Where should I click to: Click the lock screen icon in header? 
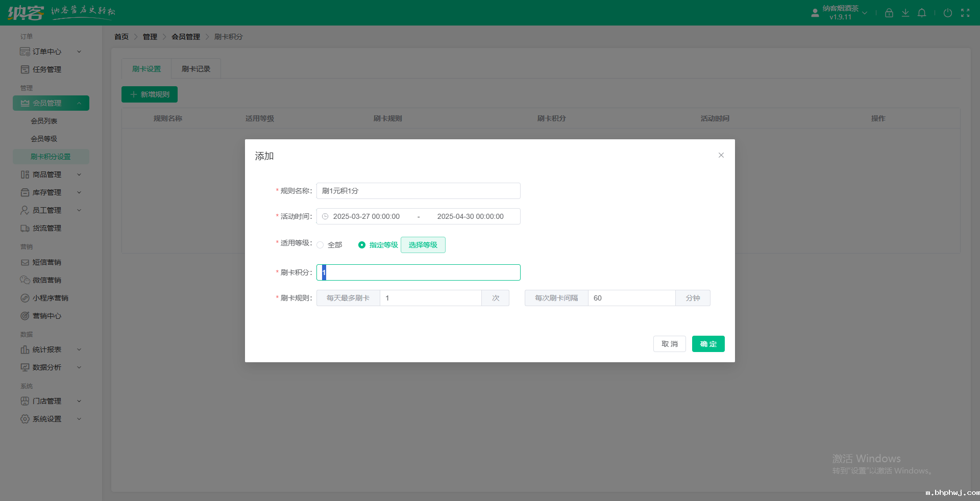click(889, 13)
